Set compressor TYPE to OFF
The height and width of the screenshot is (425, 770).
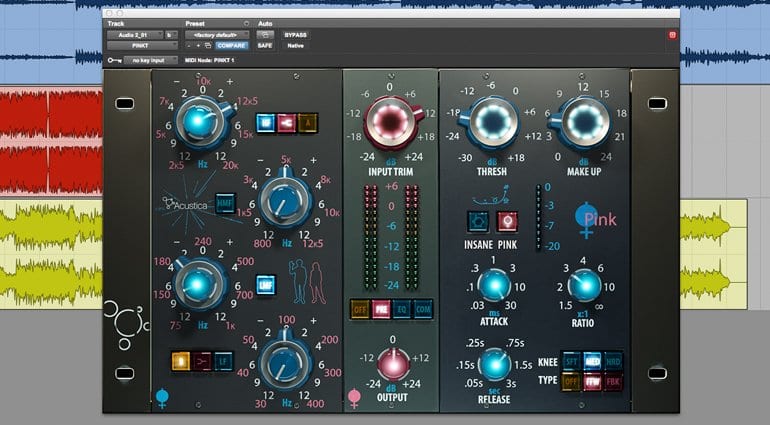click(572, 381)
